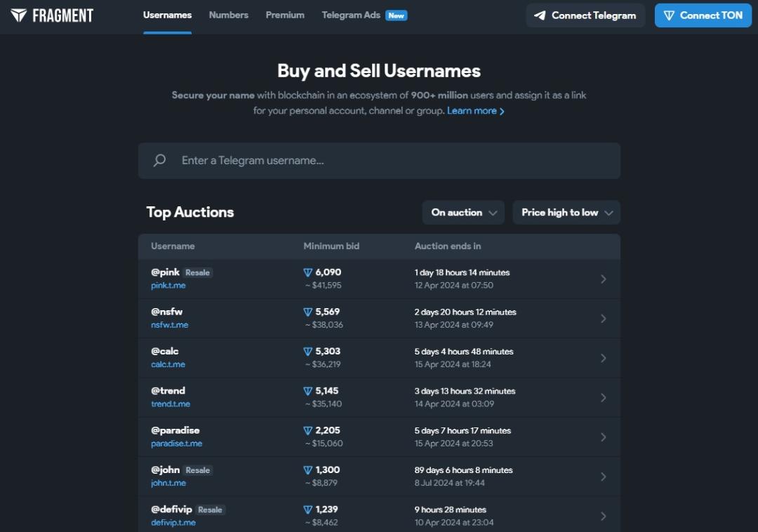Switch to the Numbers tab
The width and height of the screenshot is (758, 532).
point(229,15)
